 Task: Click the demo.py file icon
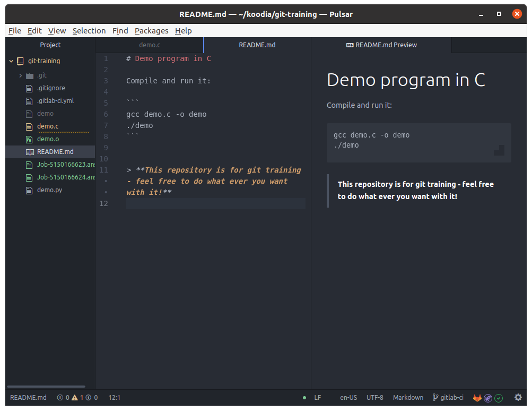pos(29,190)
